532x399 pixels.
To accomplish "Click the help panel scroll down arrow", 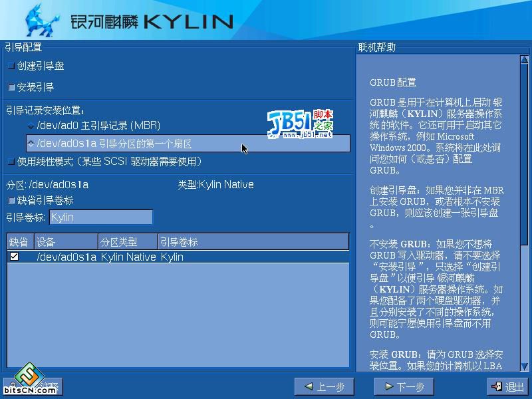I will click(524, 366).
